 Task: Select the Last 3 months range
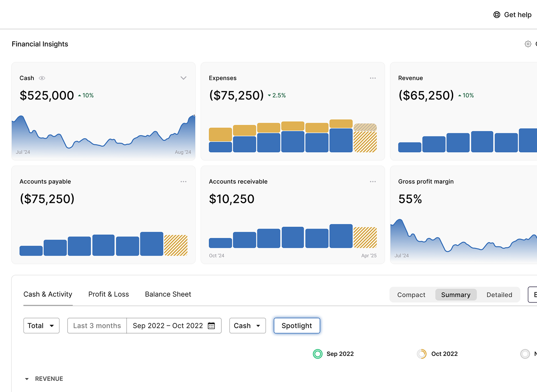point(97,326)
